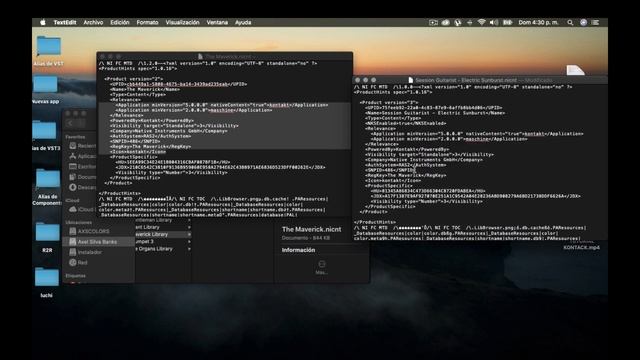This screenshot has width=640, height=360.
Task: Open Escritorio in Finder sidebar
Action: coord(82,167)
